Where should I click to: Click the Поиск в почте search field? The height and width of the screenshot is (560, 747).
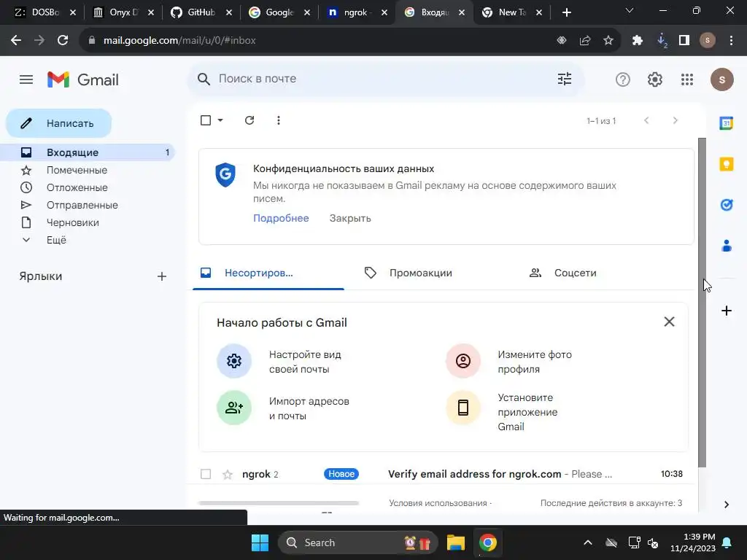click(386, 79)
